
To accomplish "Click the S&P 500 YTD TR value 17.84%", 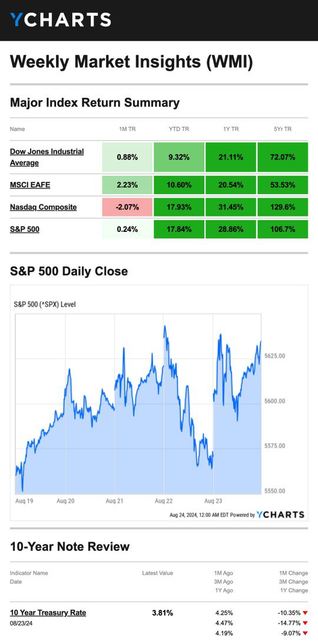I will [179, 229].
